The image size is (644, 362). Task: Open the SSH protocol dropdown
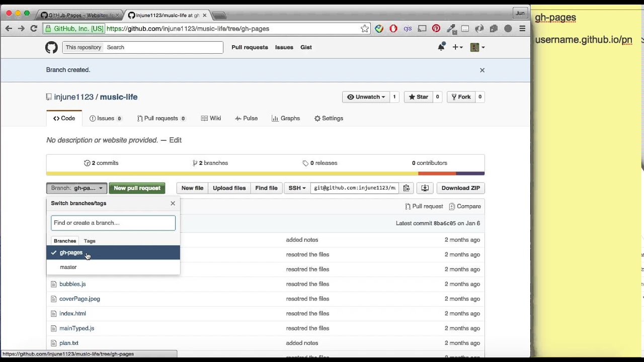point(297,188)
